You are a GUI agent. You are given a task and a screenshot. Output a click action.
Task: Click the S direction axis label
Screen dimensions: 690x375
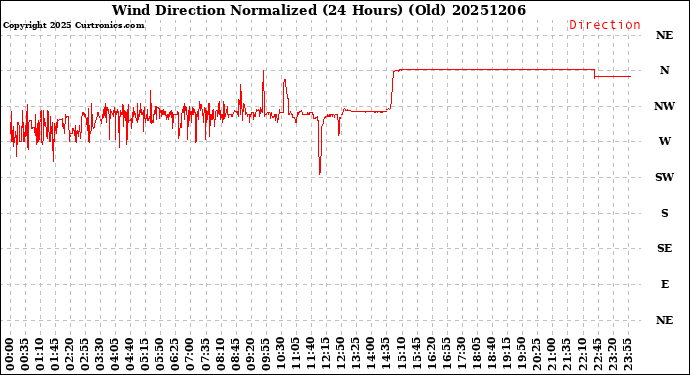[664, 213]
